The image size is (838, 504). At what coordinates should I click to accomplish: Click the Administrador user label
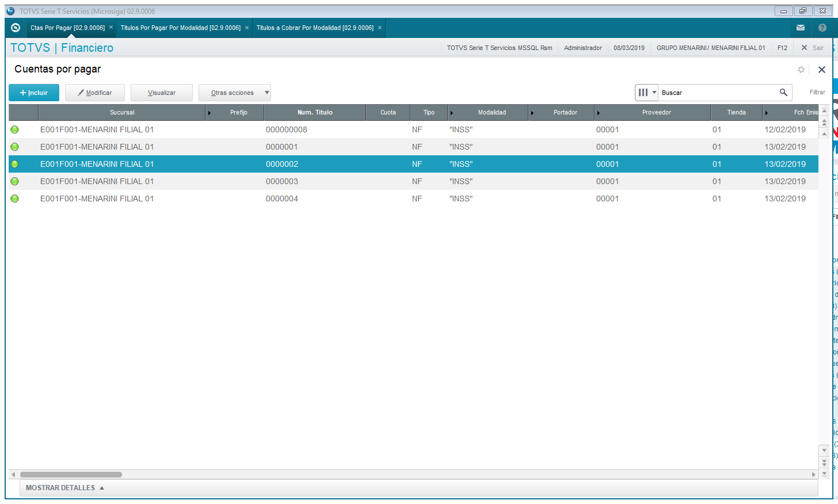[583, 48]
